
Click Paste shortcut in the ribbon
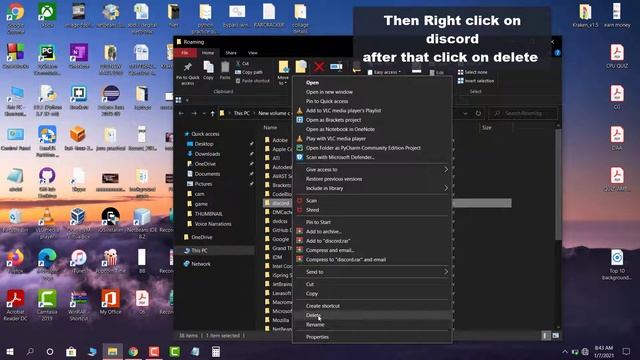point(253,81)
